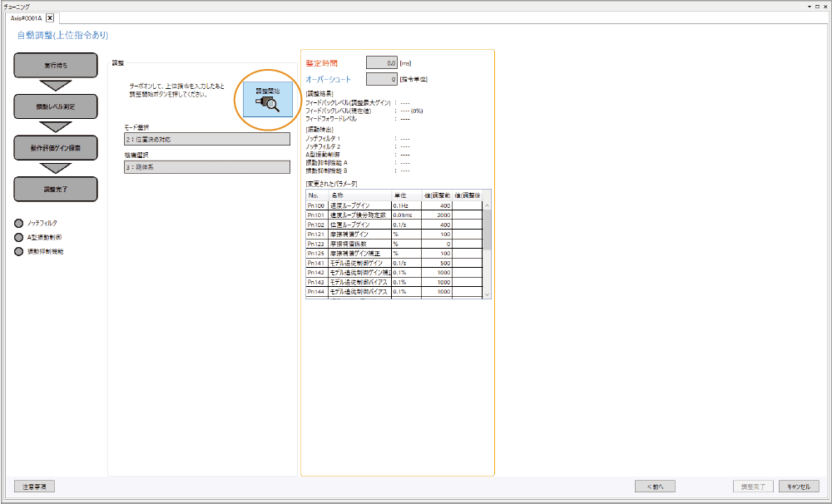Click the 振動レベル測定 step block
The height and width of the screenshot is (504, 832).
coord(57,106)
